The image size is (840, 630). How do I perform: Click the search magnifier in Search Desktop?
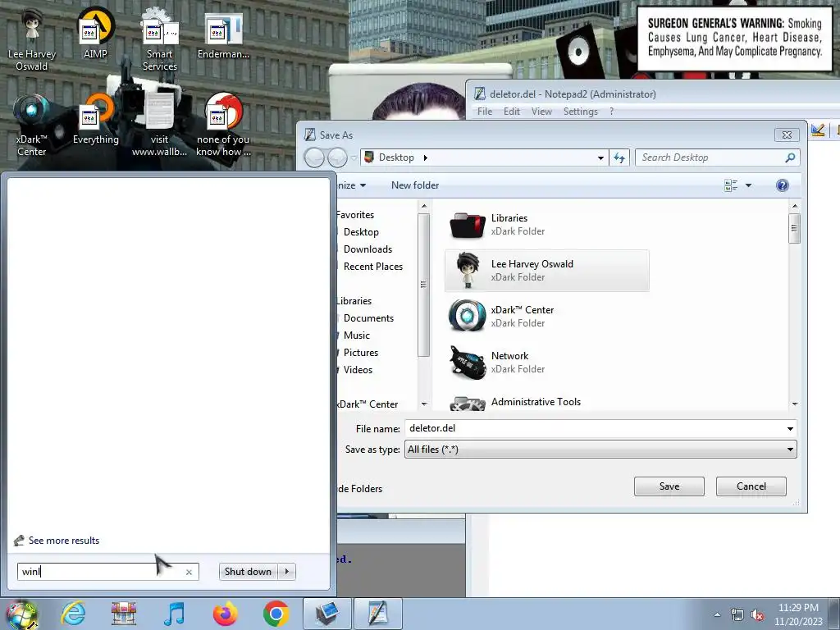tap(790, 157)
